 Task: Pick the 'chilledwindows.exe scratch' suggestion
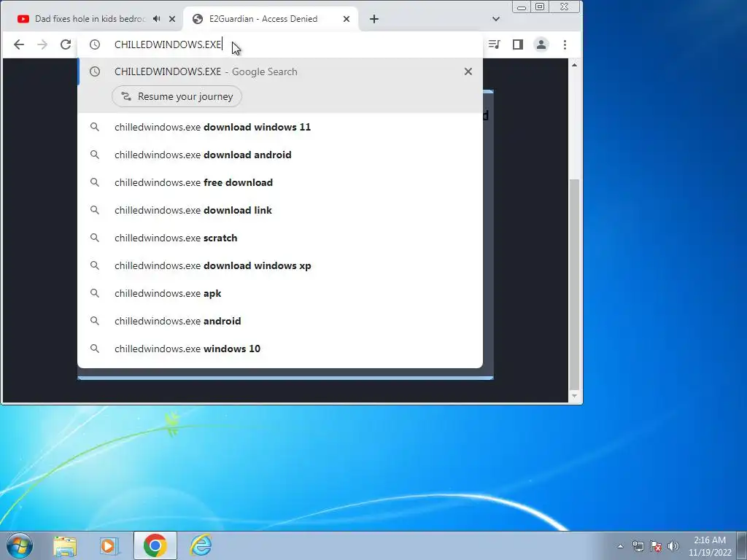click(x=280, y=238)
